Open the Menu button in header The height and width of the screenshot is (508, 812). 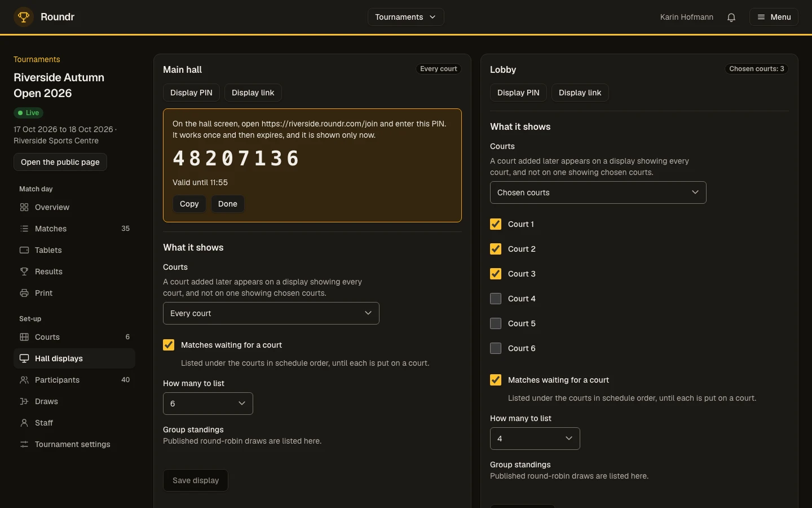click(774, 17)
